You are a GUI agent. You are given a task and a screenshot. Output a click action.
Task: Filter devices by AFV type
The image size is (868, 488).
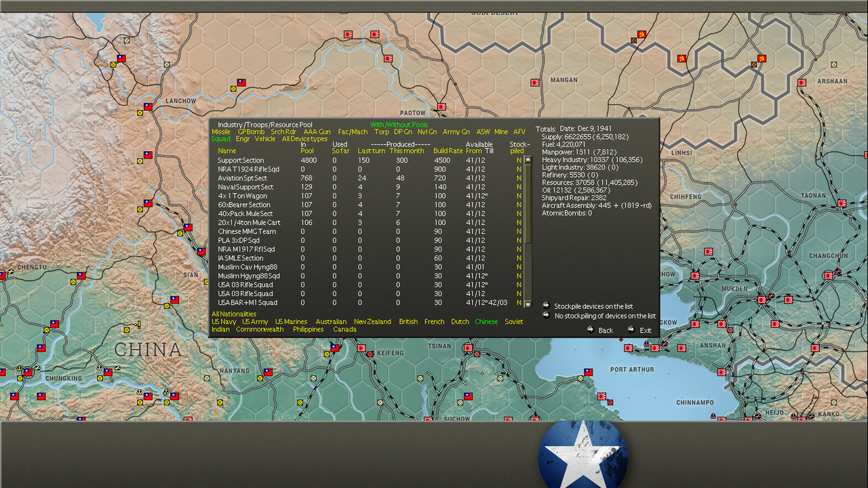click(x=519, y=131)
